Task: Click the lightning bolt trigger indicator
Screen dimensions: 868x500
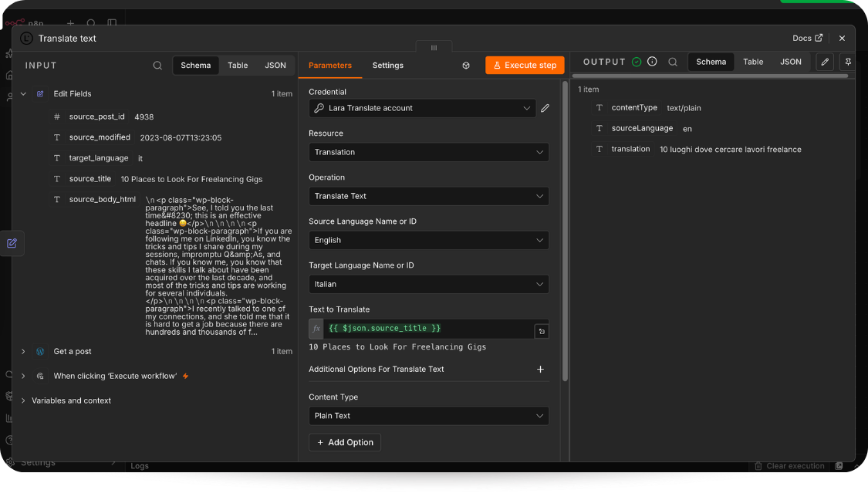Action: click(x=186, y=376)
